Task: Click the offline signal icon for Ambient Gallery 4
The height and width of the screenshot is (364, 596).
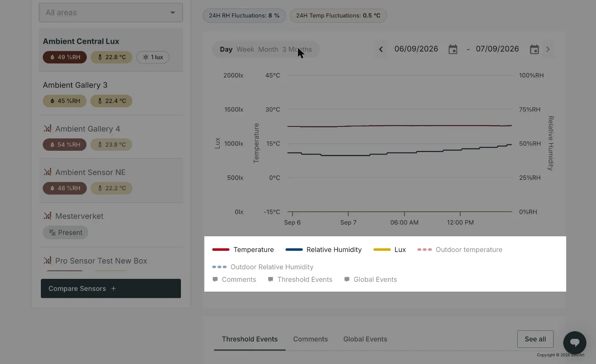Action: pos(47,128)
